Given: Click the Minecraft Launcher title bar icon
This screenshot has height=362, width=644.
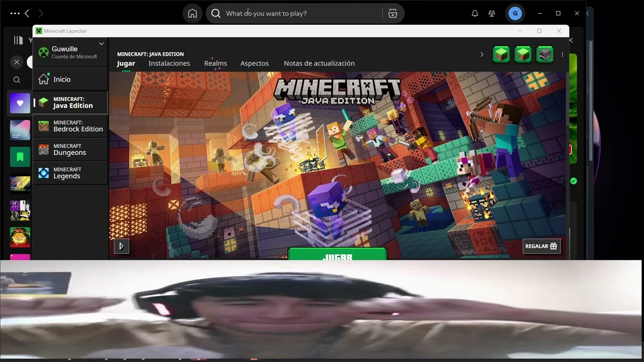Looking at the screenshot, I should [x=39, y=31].
